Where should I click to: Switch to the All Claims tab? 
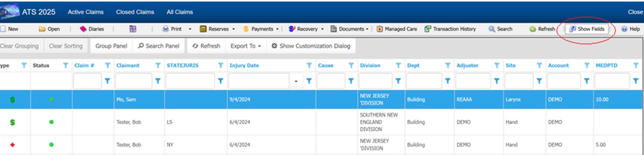point(179,12)
